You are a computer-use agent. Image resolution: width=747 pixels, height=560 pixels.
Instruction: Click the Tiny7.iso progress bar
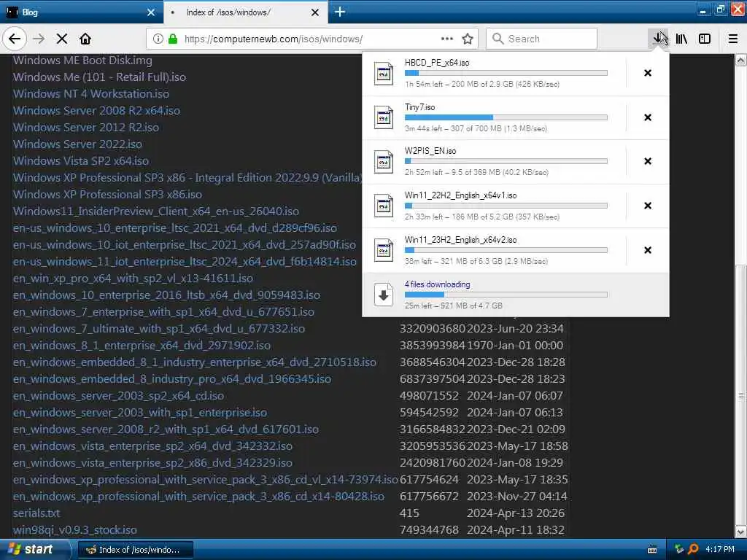point(506,117)
